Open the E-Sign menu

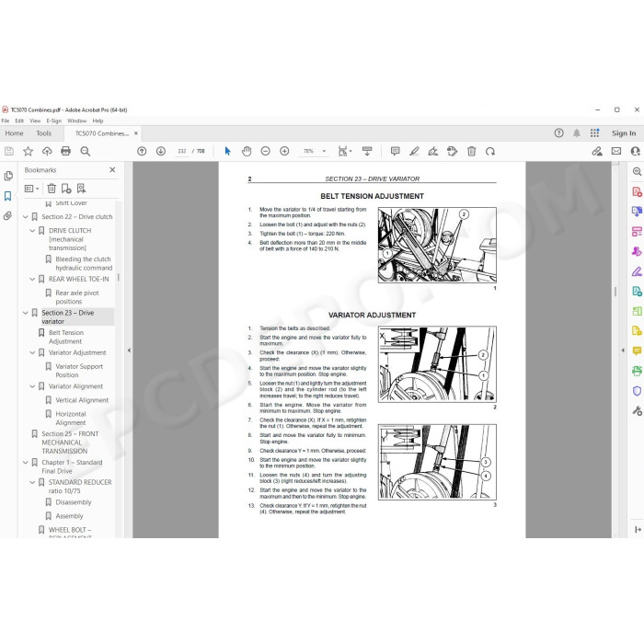point(53,121)
